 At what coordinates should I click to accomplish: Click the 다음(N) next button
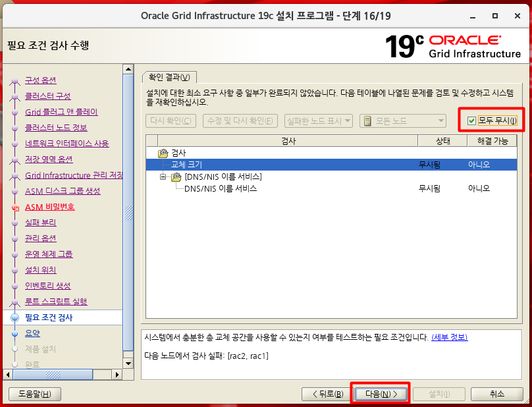tap(381, 394)
